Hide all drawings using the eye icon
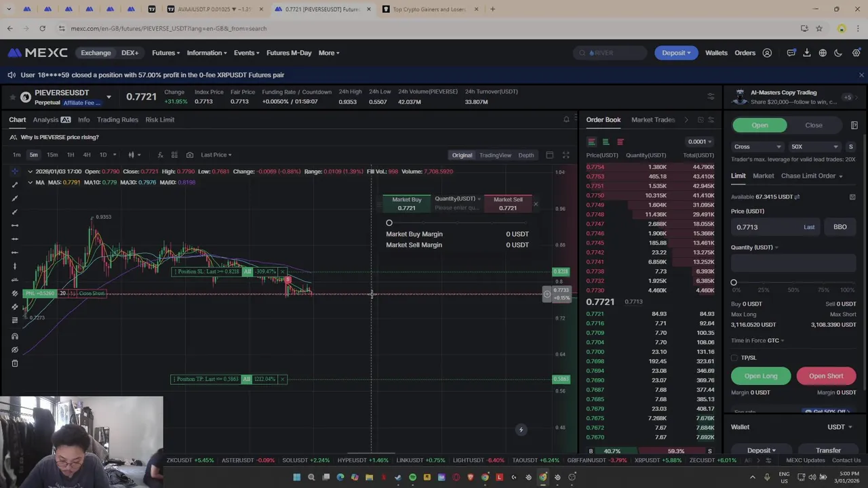The width and height of the screenshot is (868, 488). pos(15,350)
